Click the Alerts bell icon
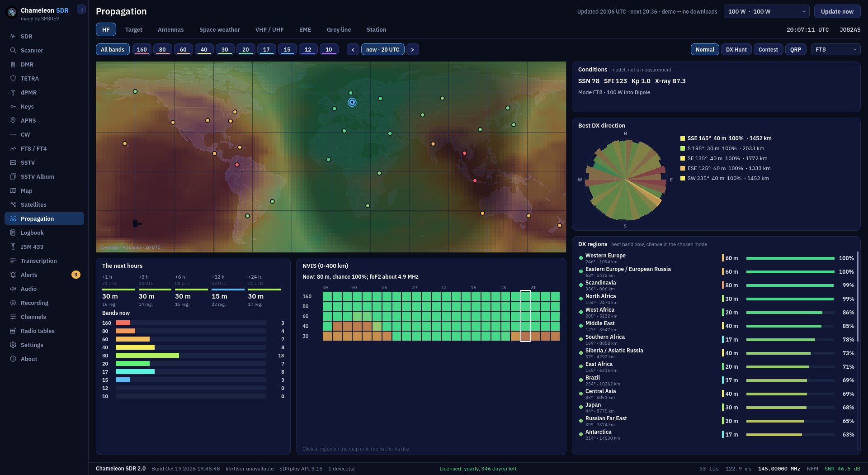The height and width of the screenshot is (475, 868). pyautogui.click(x=13, y=275)
